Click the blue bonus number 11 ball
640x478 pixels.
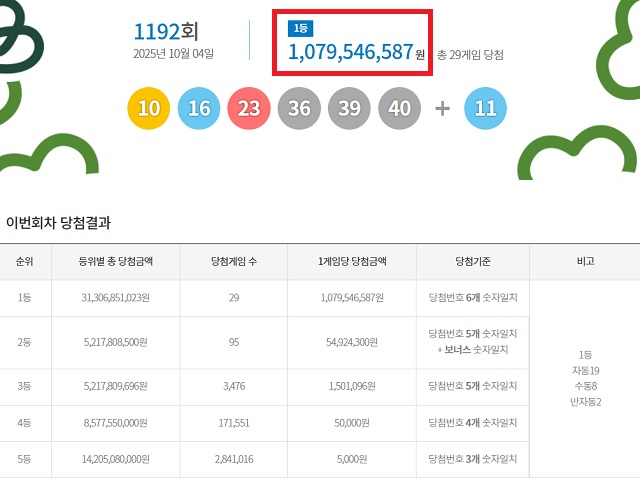pyautogui.click(x=486, y=108)
